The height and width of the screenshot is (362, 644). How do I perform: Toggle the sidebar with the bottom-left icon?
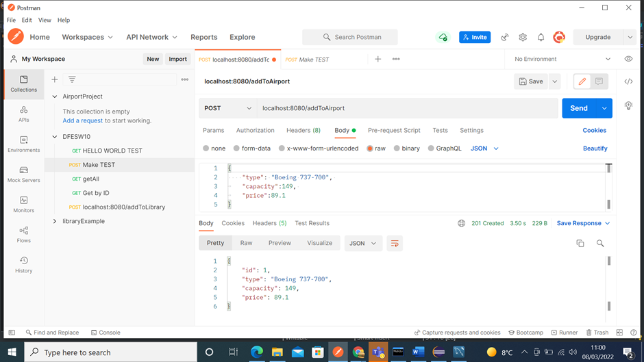click(12, 333)
